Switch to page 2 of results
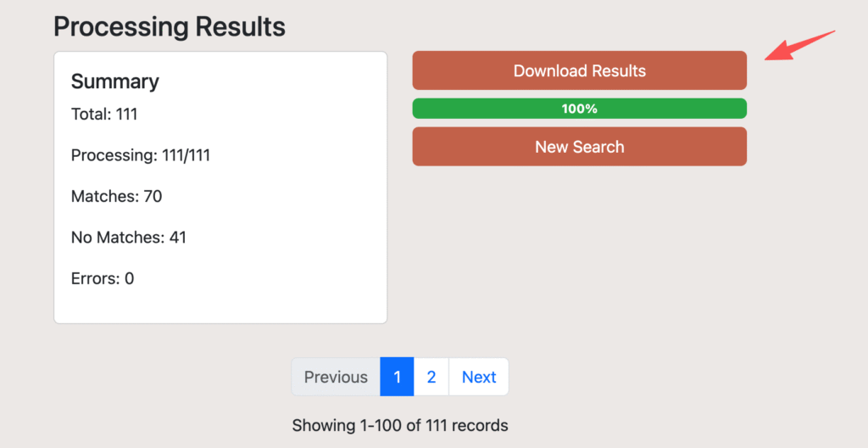 [431, 377]
